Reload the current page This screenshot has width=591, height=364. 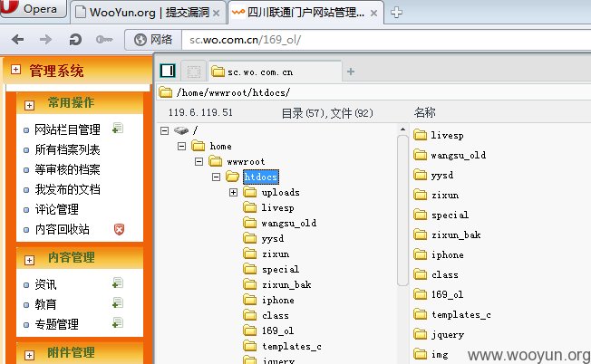(x=75, y=39)
